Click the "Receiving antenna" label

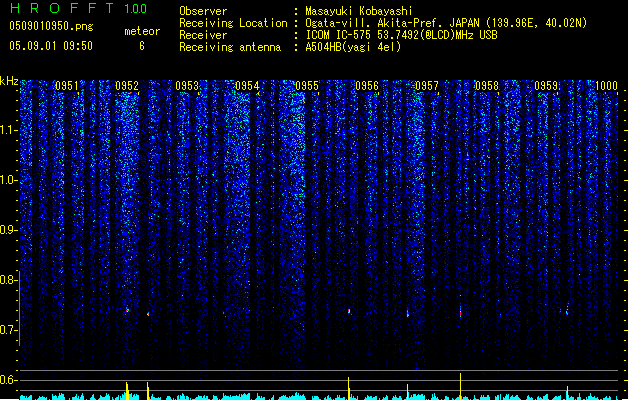coord(230,47)
